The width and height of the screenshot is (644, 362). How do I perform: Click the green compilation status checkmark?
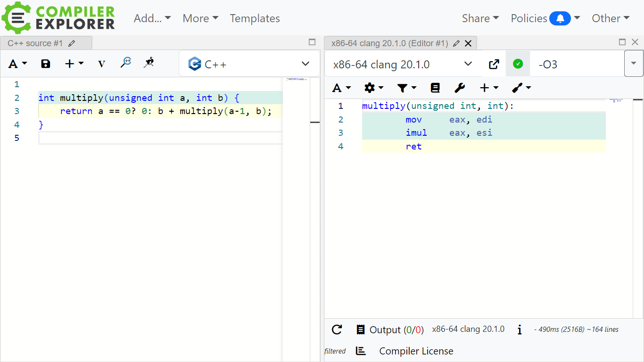click(518, 64)
